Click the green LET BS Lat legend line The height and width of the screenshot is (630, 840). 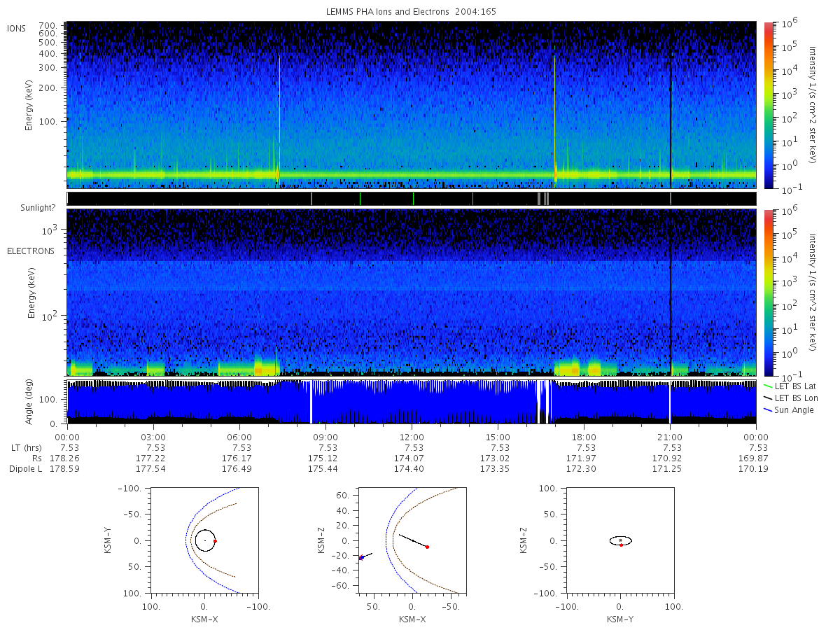[x=768, y=386]
